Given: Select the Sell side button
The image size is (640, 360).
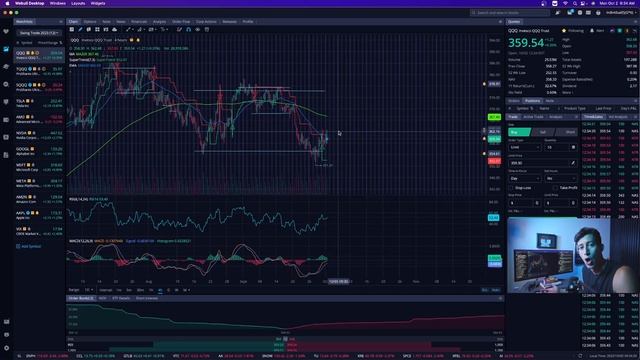Looking at the screenshot, I should (542, 132).
